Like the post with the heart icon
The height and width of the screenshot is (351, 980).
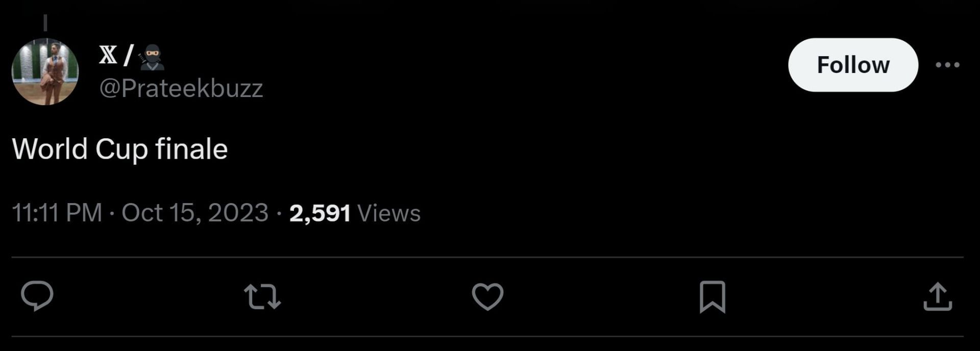point(487,296)
